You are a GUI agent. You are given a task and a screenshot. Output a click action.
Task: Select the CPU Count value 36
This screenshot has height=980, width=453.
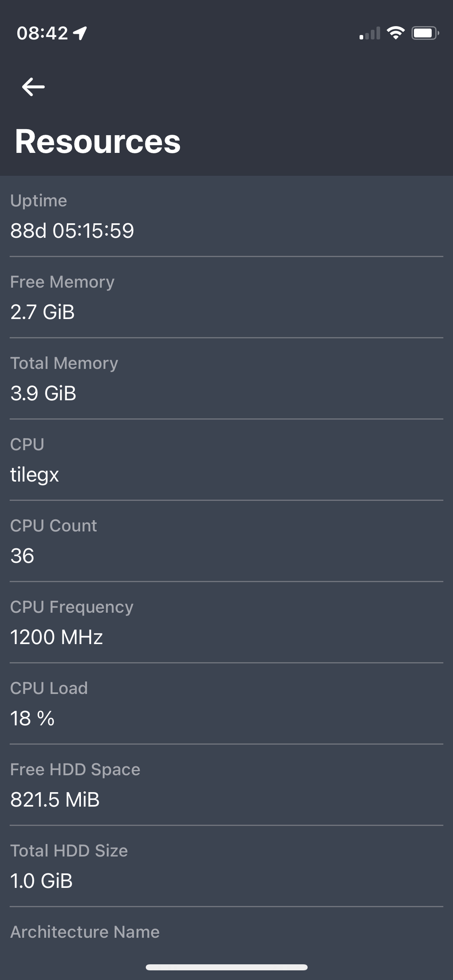click(22, 556)
